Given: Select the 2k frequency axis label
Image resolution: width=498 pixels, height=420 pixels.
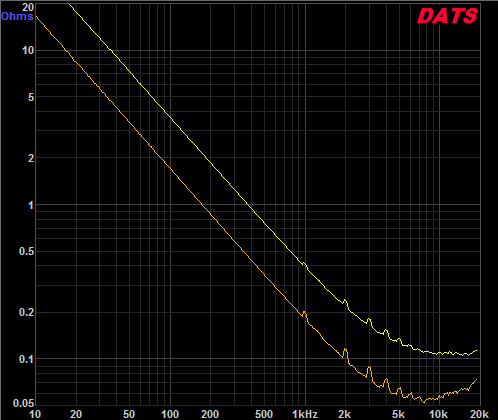Looking at the screenshot, I should pyautogui.click(x=344, y=414).
